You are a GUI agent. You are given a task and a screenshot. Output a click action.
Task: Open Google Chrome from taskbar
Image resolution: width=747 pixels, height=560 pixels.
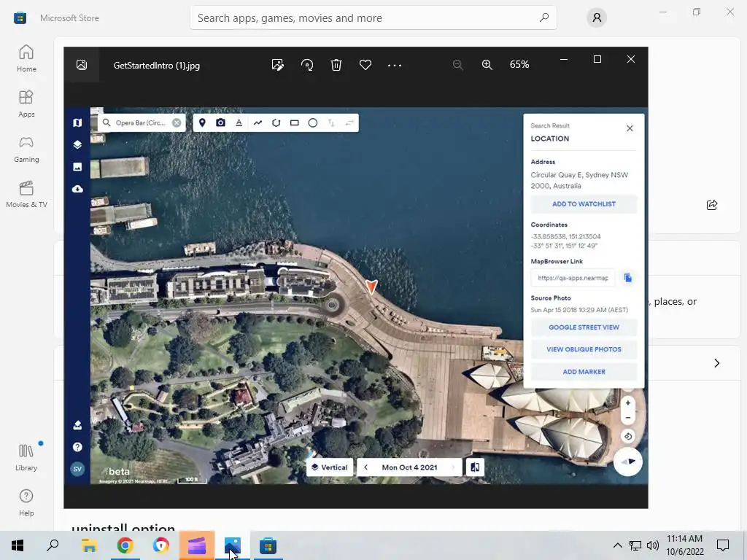click(125, 545)
